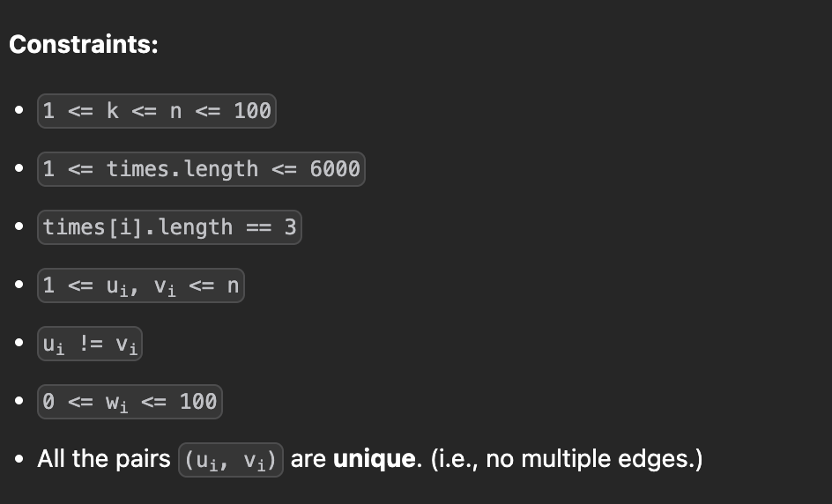Click the '1 <= ui, vi <= n' constraint
Screen dimensions: 832x504
click(141, 285)
